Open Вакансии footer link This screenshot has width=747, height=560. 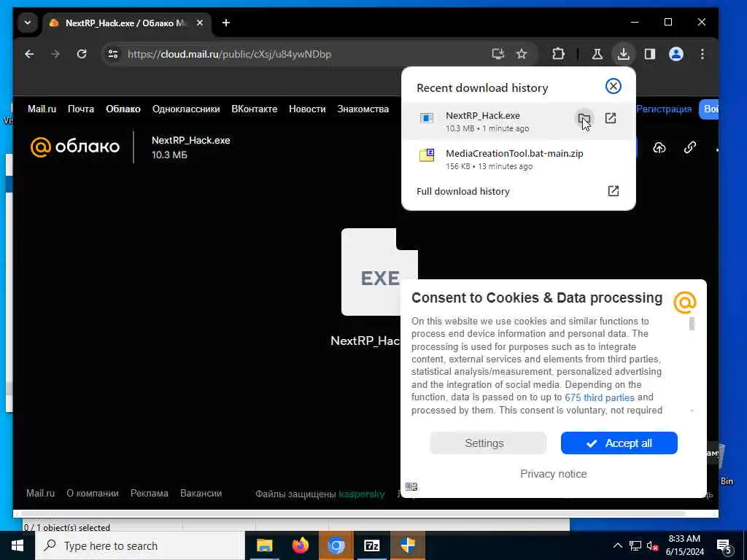click(x=201, y=494)
